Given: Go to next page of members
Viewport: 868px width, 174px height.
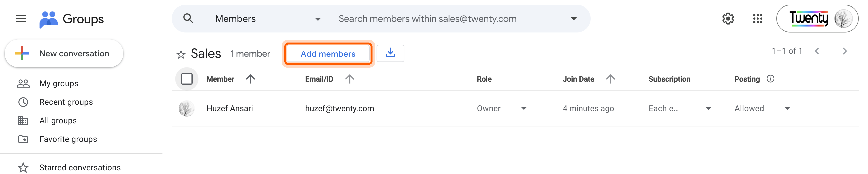Looking at the screenshot, I should pos(844,51).
